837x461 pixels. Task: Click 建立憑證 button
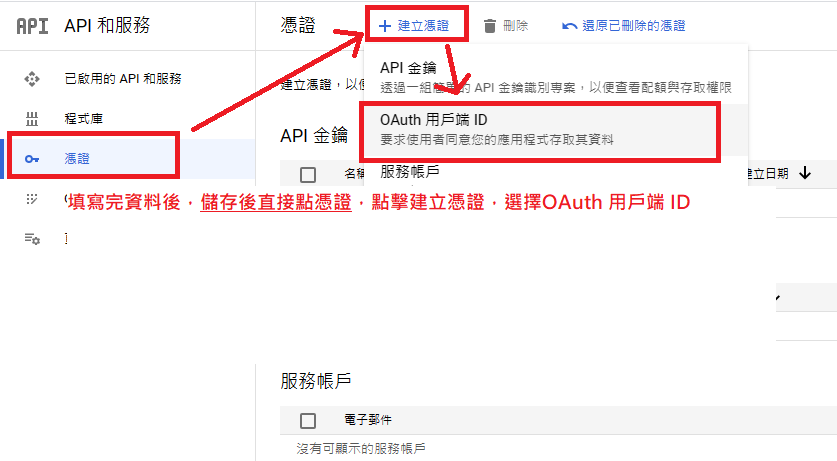pos(414,26)
